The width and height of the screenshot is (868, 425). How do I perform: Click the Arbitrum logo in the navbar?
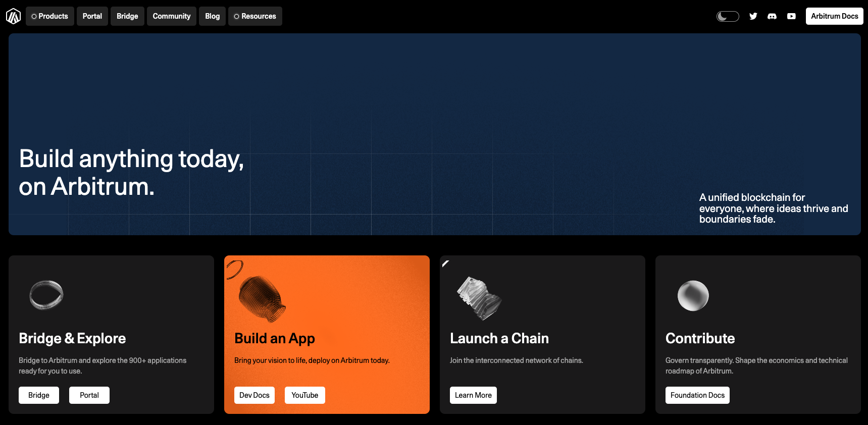(13, 16)
